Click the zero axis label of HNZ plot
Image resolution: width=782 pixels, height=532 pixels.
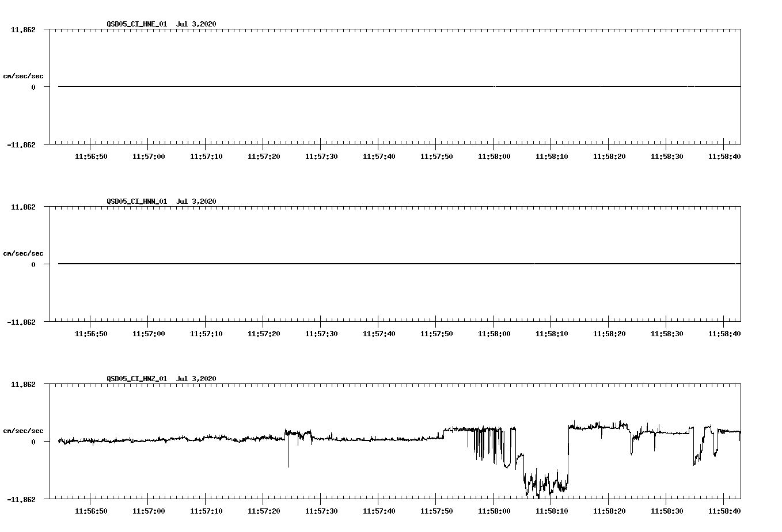click(x=33, y=442)
